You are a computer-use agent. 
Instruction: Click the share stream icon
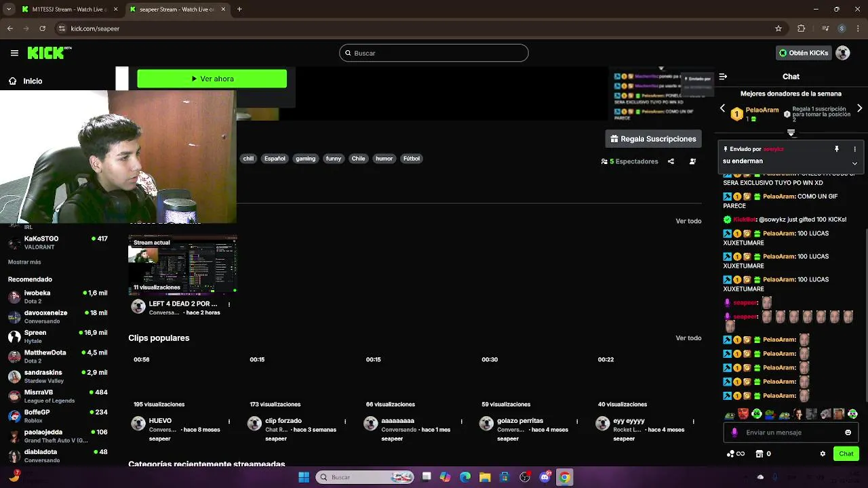671,161
